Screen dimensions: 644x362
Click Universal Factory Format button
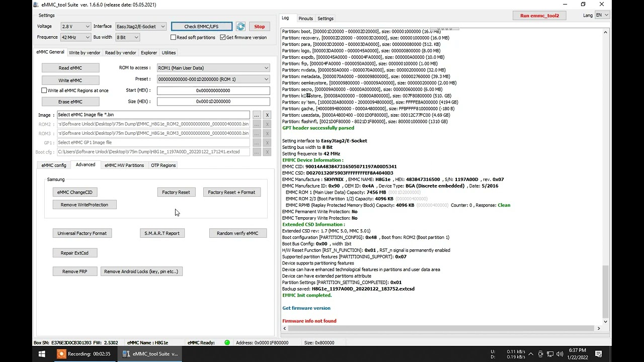[82, 233]
